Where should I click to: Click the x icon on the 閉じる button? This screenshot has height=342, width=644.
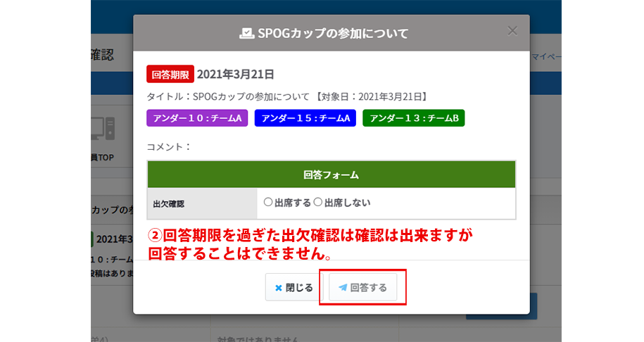coord(279,288)
